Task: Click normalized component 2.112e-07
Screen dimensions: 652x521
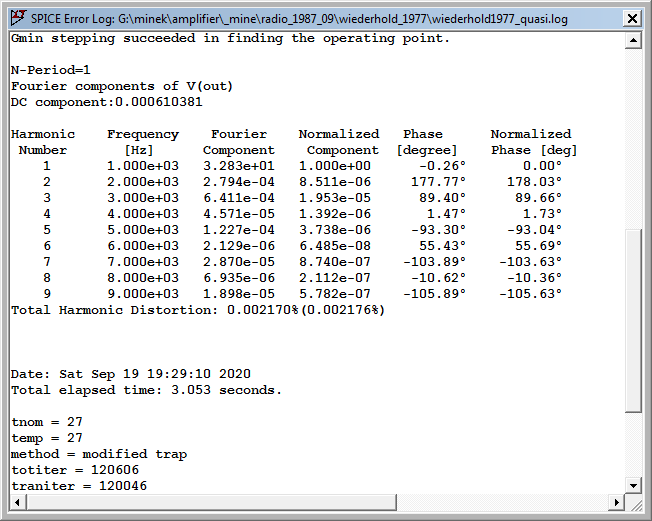Action: pos(335,277)
